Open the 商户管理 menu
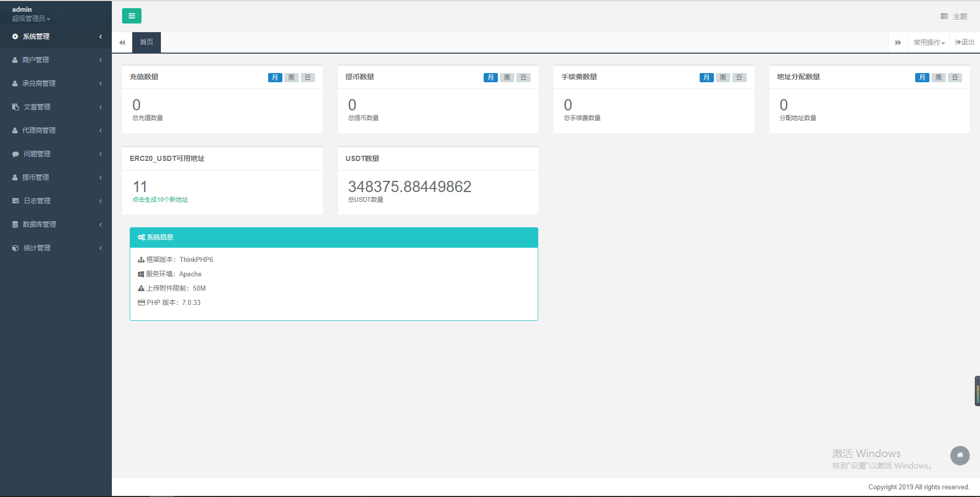The image size is (980, 497). (x=56, y=60)
